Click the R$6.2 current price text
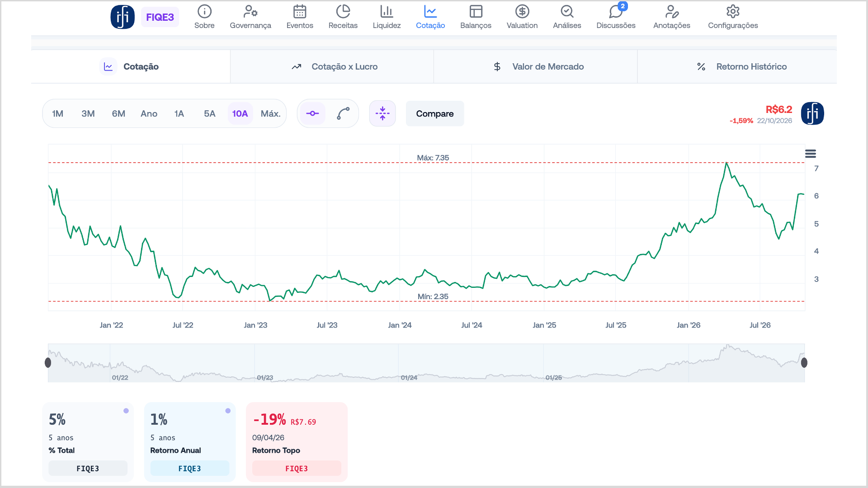This screenshot has height=488, width=868. click(778, 109)
